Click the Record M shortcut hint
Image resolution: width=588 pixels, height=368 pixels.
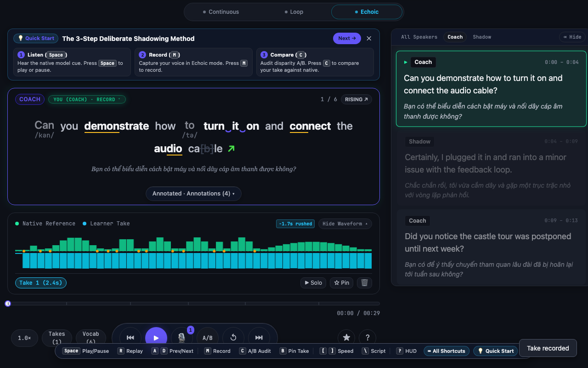[x=217, y=351]
